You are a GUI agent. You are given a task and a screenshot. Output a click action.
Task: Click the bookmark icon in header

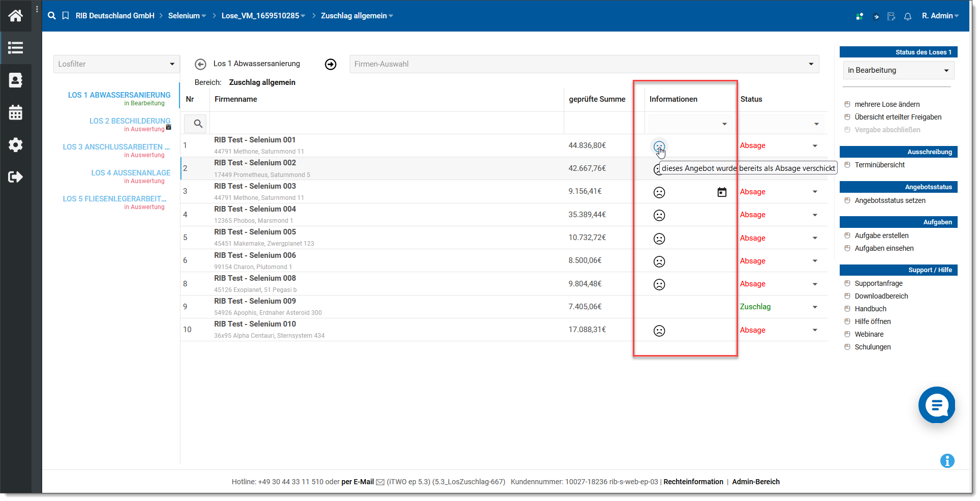[x=66, y=16]
